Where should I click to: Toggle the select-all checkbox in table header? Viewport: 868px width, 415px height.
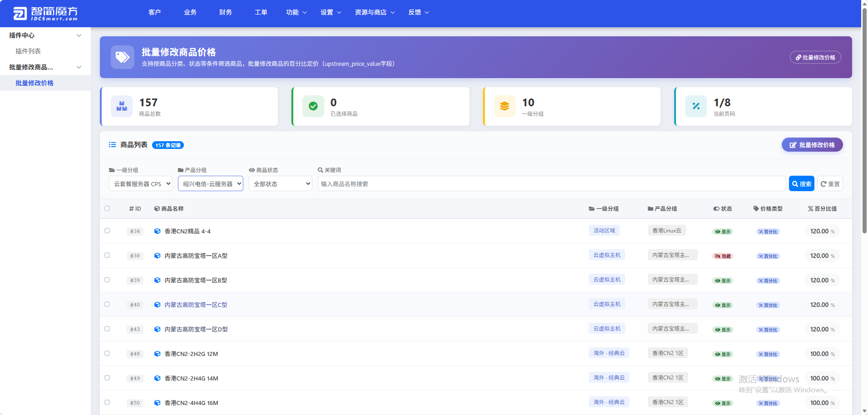pyautogui.click(x=107, y=208)
